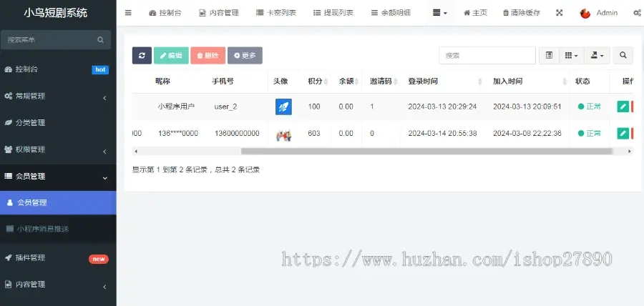
Task: Select login time 2024-03-14 20:55:38
Action: tap(442, 133)
